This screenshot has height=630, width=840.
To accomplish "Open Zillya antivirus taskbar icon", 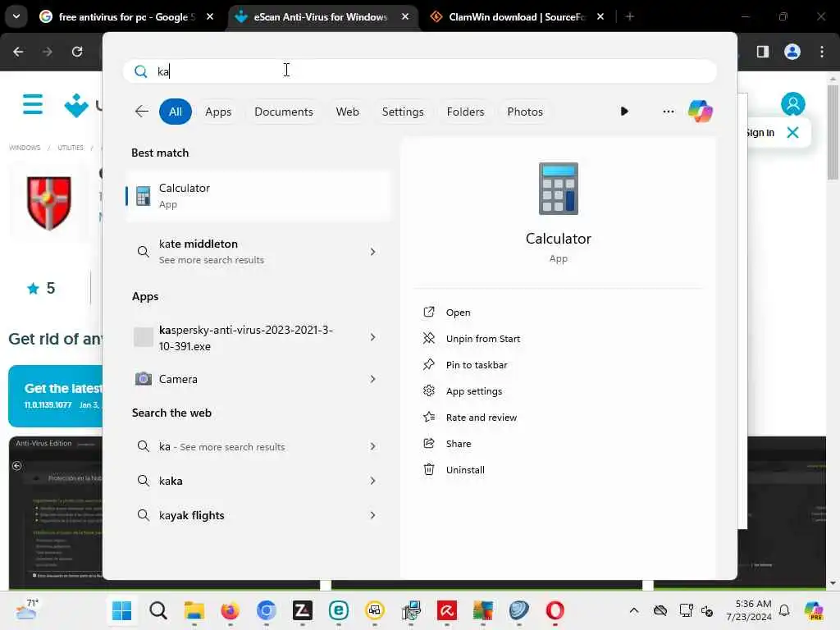I will [302, 610].
